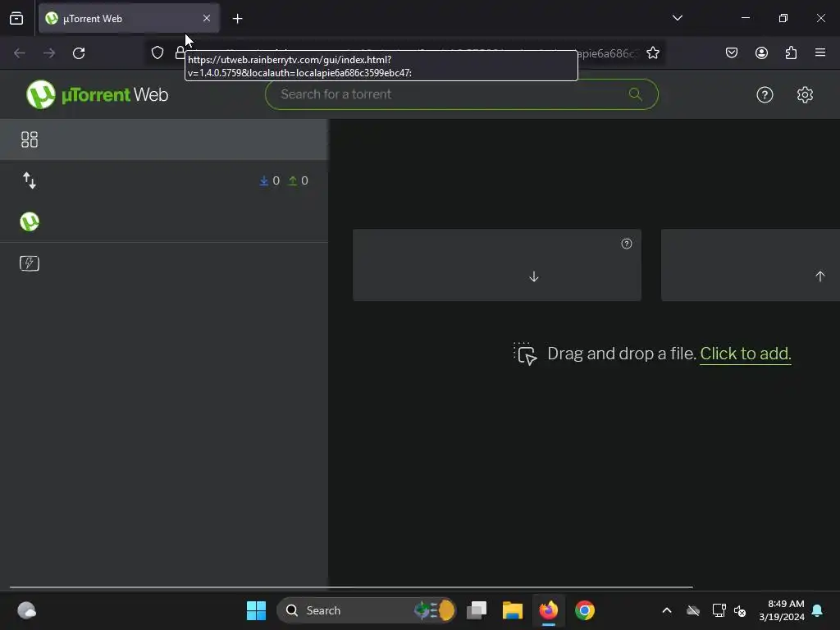840x630 pixels.
Task: Open the lightning bolt speed sidebar icon
Action: pos(30,263)
